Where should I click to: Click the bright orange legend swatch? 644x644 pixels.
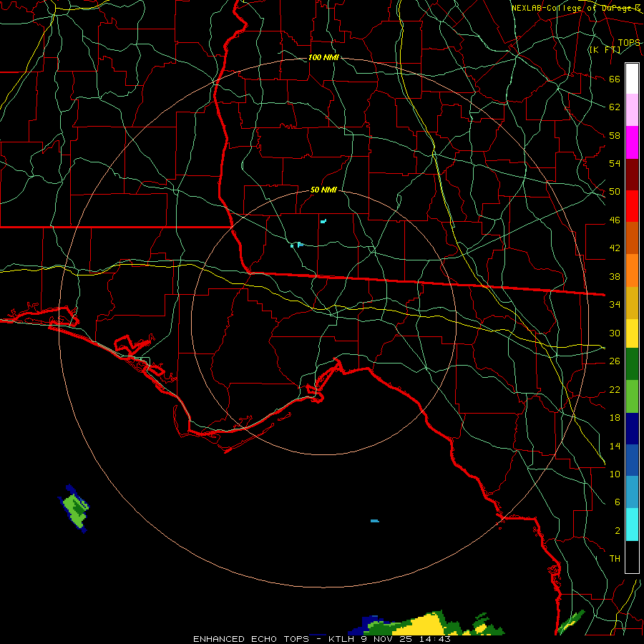632,270
